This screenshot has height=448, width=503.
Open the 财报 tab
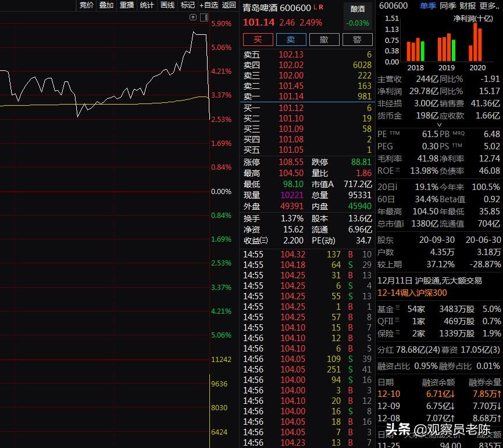tap(468, 6)
